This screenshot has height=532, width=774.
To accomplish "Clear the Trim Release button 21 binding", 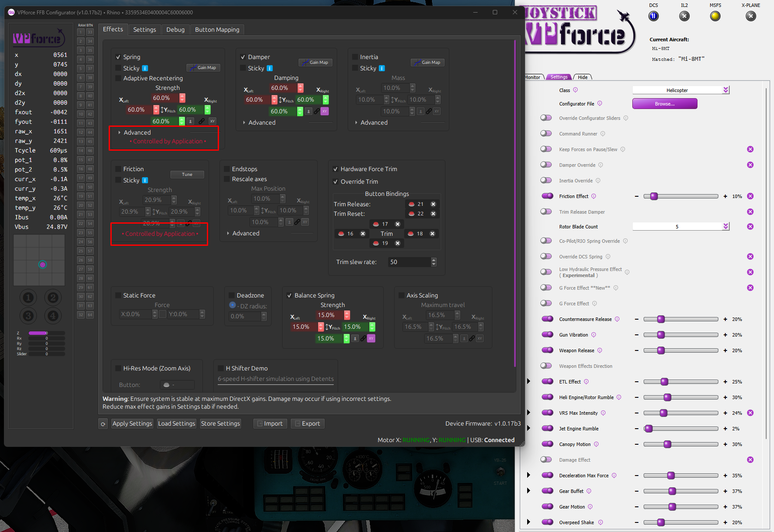I will coord(433,204).
